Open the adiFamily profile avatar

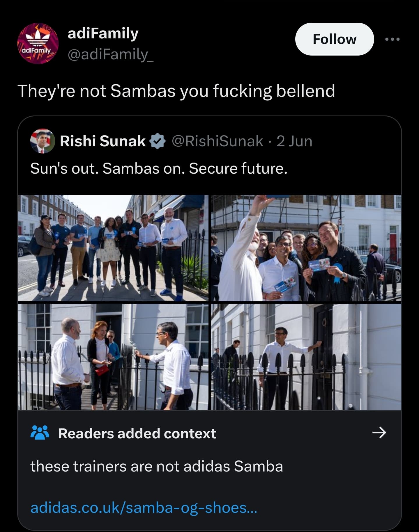[38, 43]
